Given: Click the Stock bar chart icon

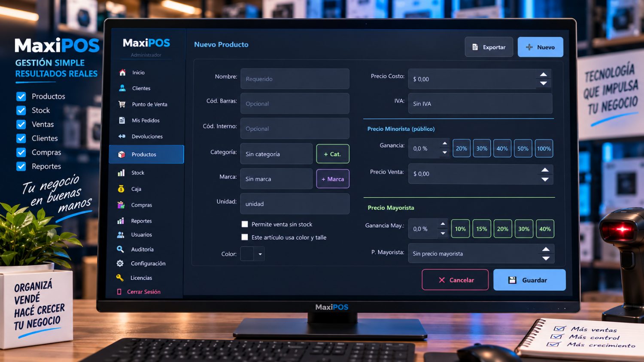Looking at the screenshot, I should 122,173.
